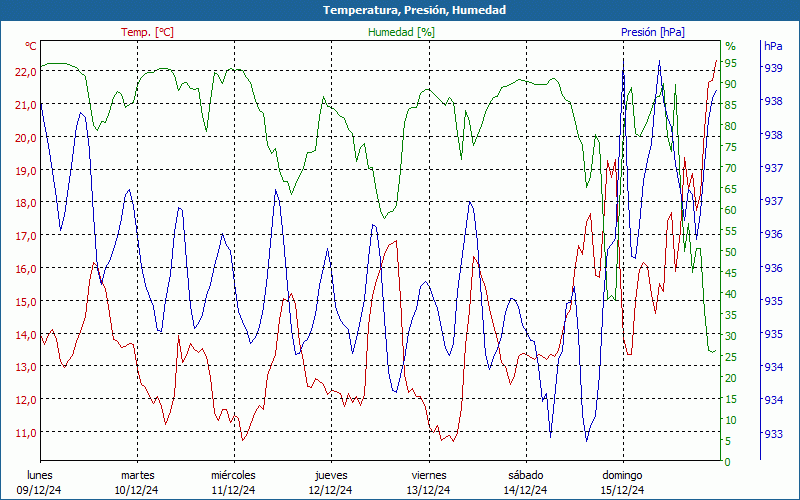Click the '15' humidity axis value

coord(731,399)
